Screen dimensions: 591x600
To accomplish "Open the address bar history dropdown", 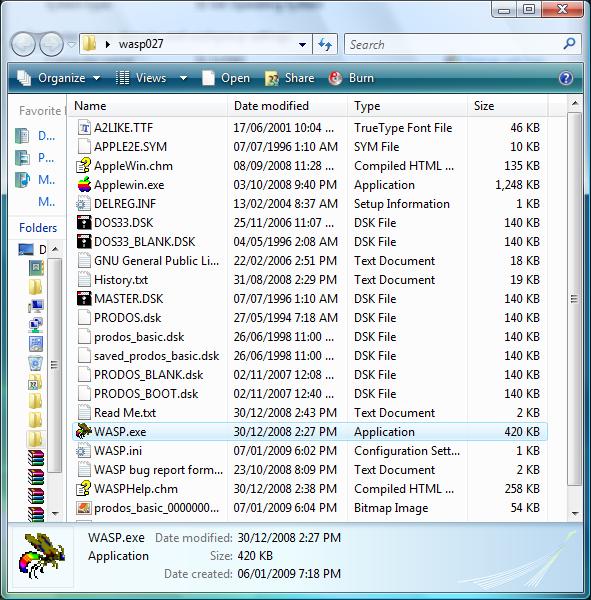I will (x=302, y=45).
